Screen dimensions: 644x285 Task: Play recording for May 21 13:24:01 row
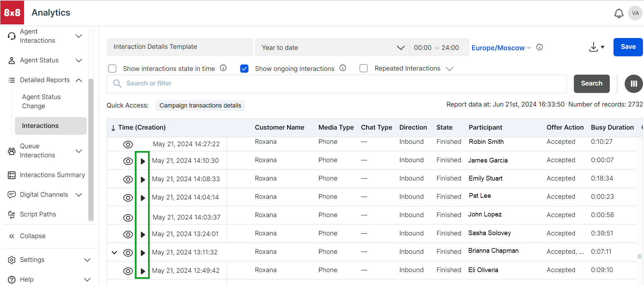pos(143,234)
